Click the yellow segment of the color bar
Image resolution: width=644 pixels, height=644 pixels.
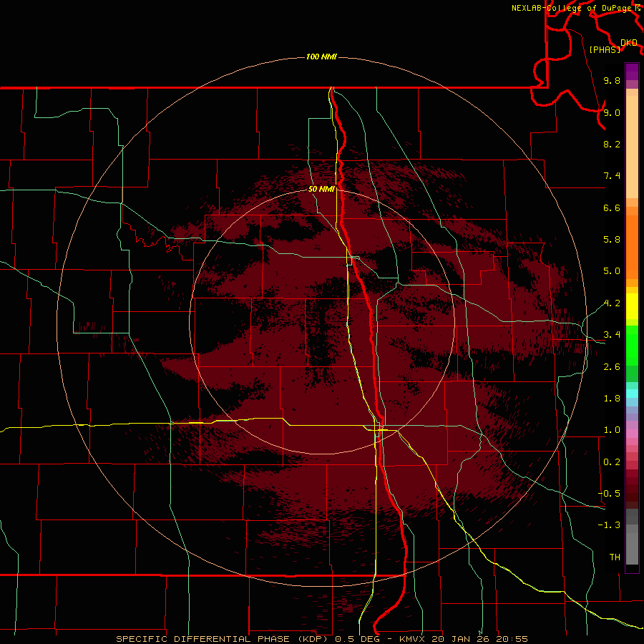tap(632, 306)
